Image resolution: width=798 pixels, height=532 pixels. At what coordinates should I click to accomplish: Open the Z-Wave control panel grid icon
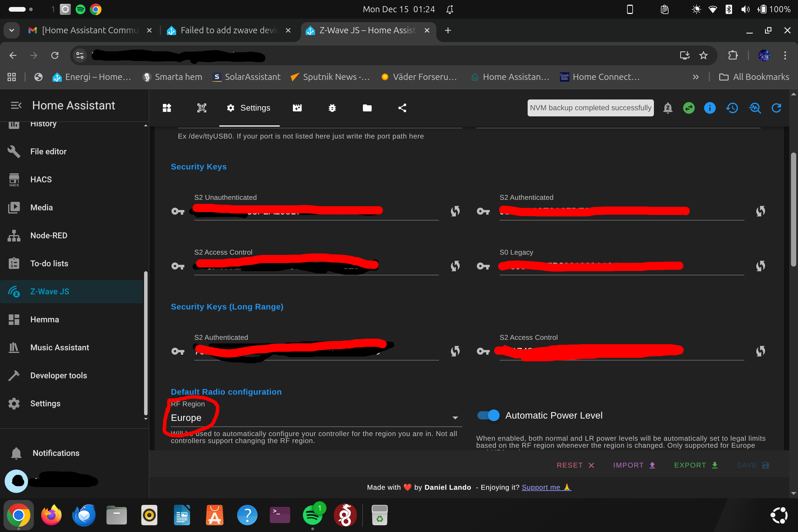(167, 108)
